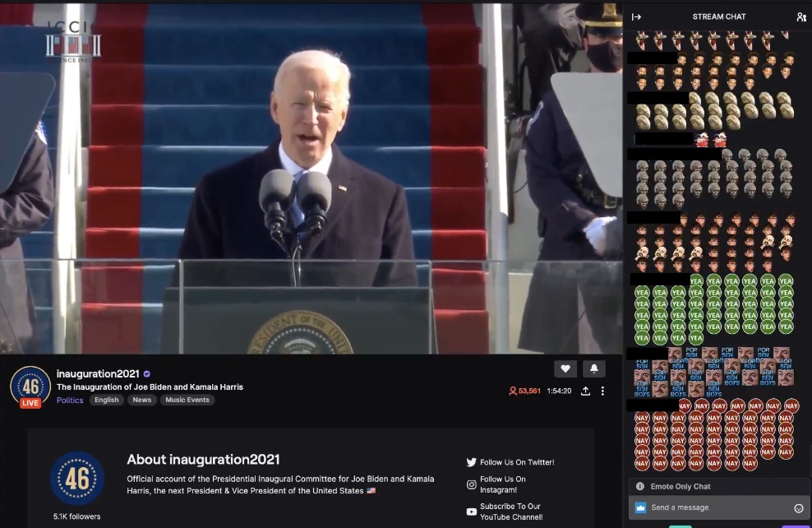Follow the channel with the heart button
Viewport: 812px width, 528px height.
[x=565, y=368]
